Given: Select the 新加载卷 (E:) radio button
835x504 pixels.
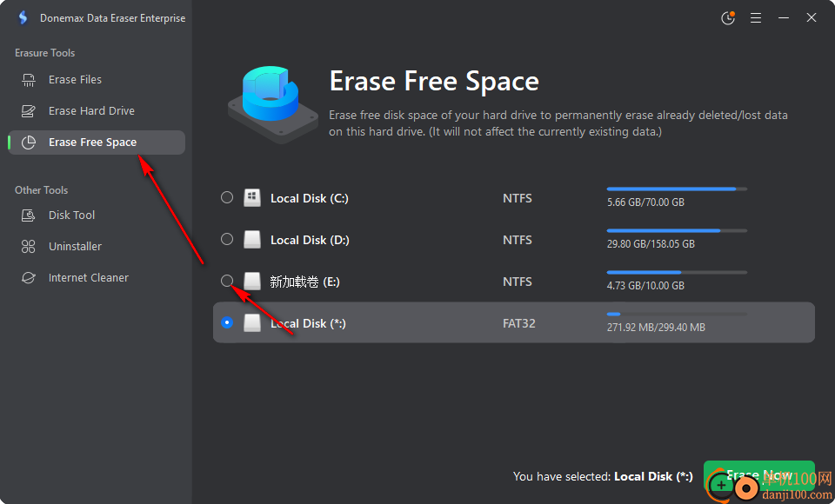Looking at the screenshot, I should tap(227, 281).
